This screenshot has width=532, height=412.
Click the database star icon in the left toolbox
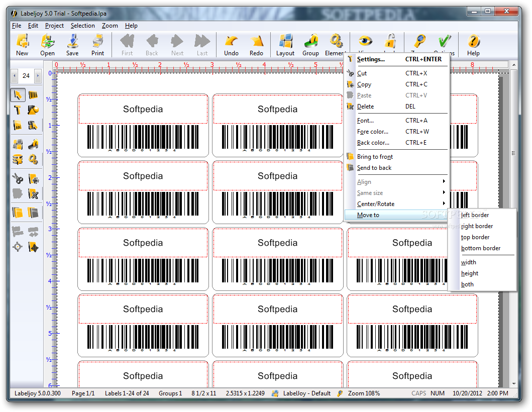[x=18, y=159]
